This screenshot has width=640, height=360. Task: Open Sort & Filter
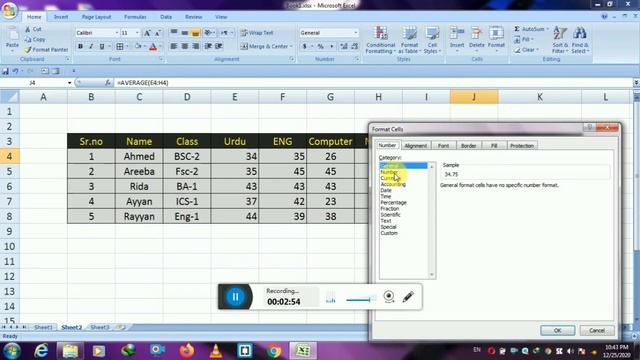coord(560,40)
